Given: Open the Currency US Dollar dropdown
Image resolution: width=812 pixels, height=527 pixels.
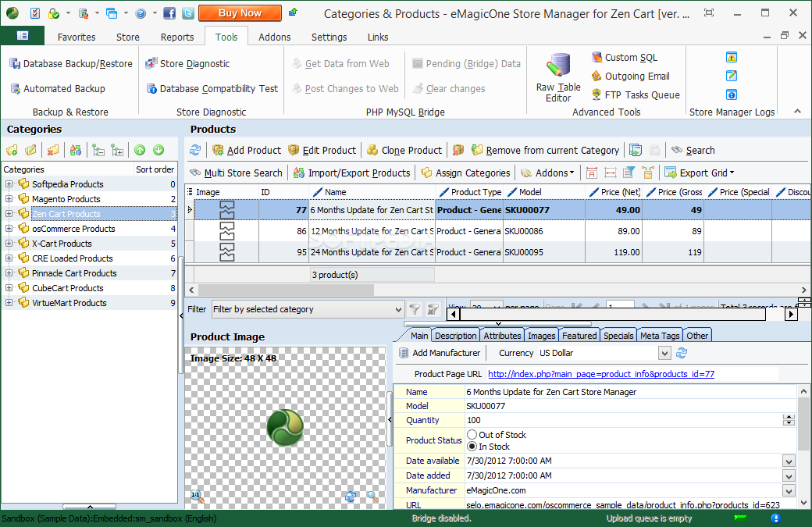Looking at the screenshot, I should tap(664, 353).
